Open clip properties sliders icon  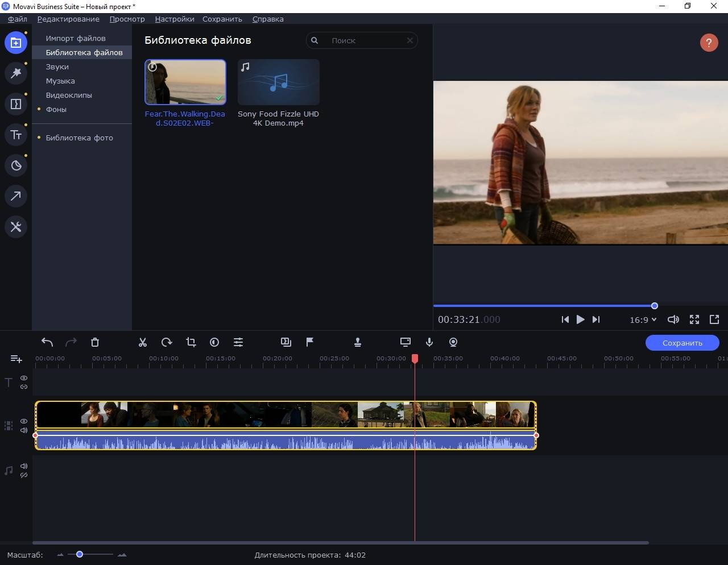point(238,342)
